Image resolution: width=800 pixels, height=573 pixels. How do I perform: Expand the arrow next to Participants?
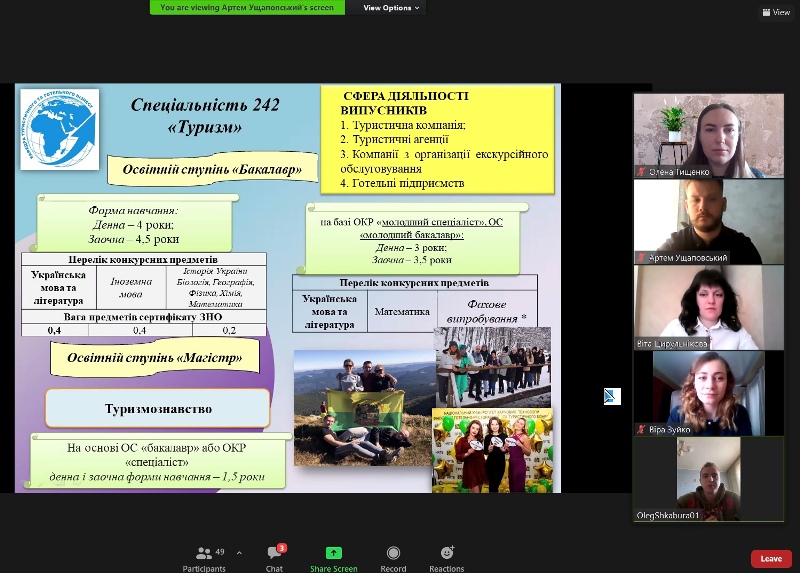[x=238, y=552]
